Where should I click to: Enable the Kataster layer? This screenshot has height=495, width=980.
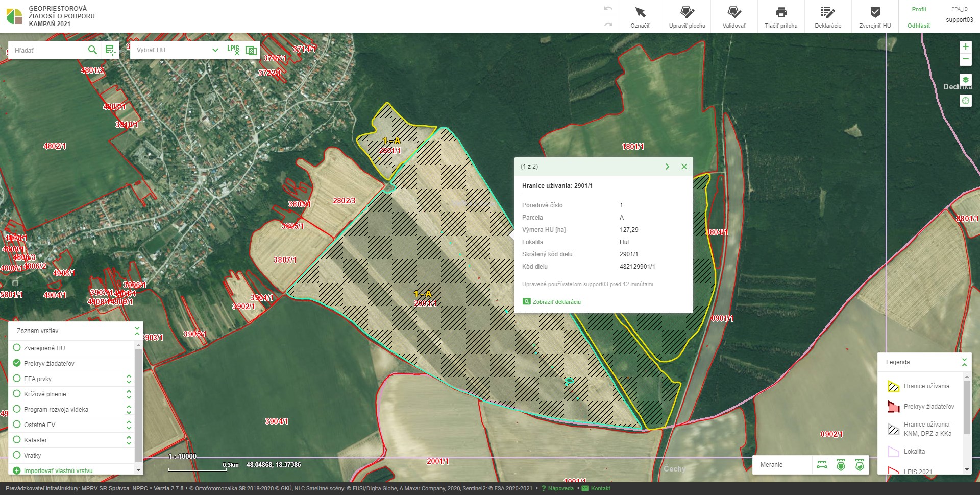(16, 440)
